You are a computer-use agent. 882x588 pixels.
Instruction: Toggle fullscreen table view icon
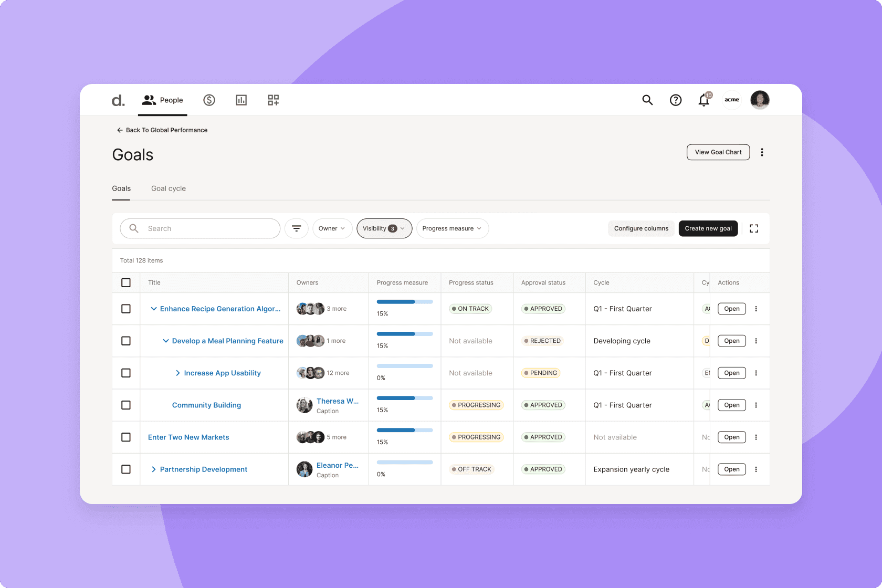click(x=754, y=228)
